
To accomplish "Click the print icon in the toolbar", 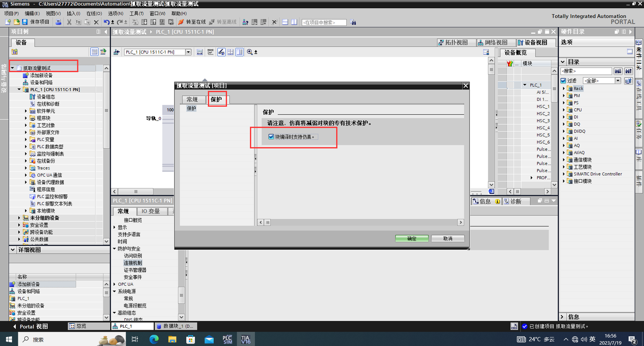I will tap(58, 22).
